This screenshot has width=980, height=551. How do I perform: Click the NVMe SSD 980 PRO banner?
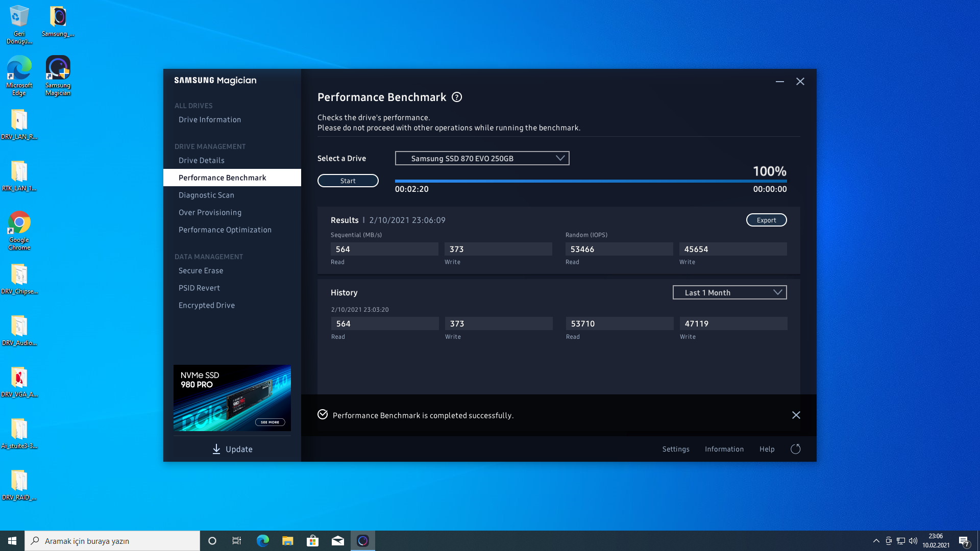click(232, 398)
